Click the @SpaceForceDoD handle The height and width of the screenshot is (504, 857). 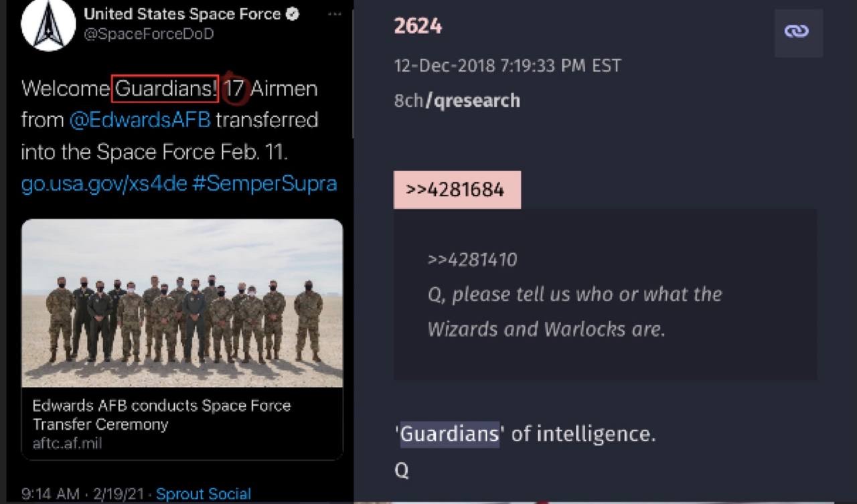click(148, 34)
